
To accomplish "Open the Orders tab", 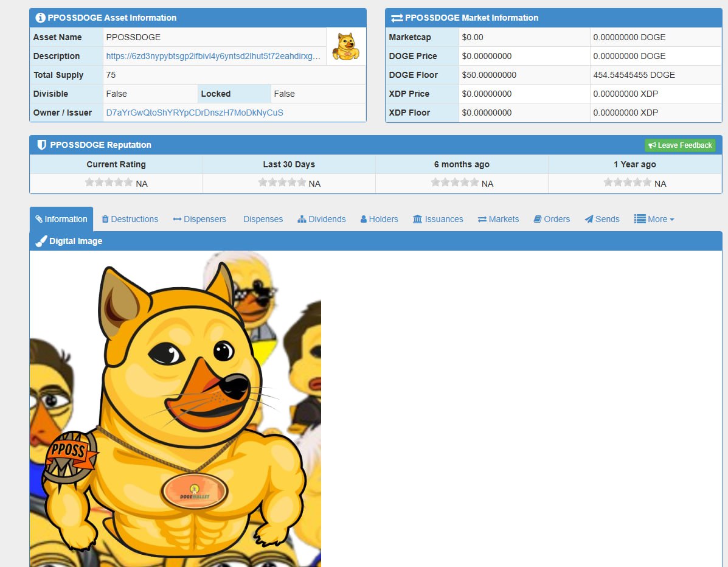I will click(552, 219).
